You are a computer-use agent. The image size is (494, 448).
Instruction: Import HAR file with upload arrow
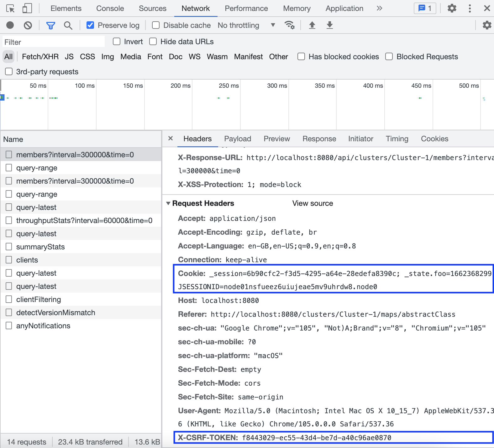312,25
